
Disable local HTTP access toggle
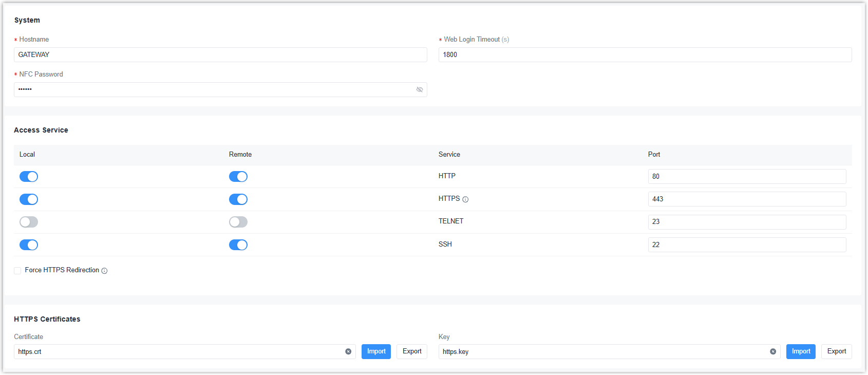[29, 177]
